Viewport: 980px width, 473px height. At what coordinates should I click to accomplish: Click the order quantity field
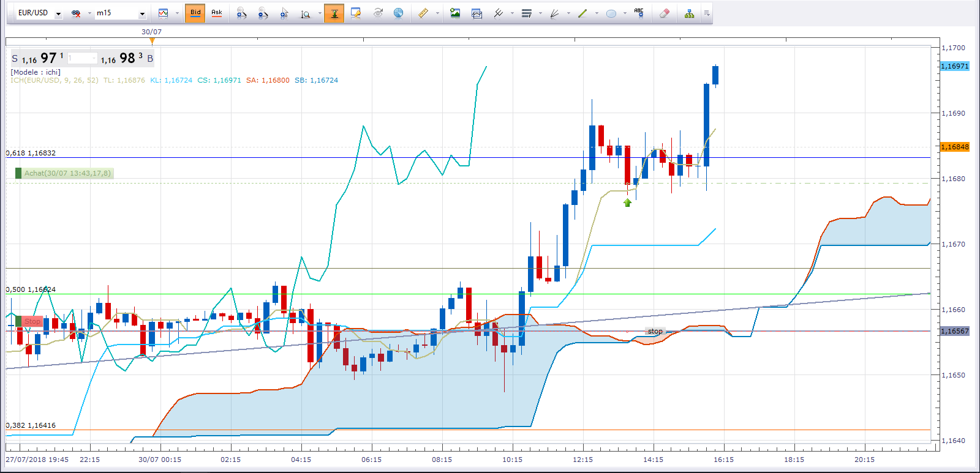(82, 58)
